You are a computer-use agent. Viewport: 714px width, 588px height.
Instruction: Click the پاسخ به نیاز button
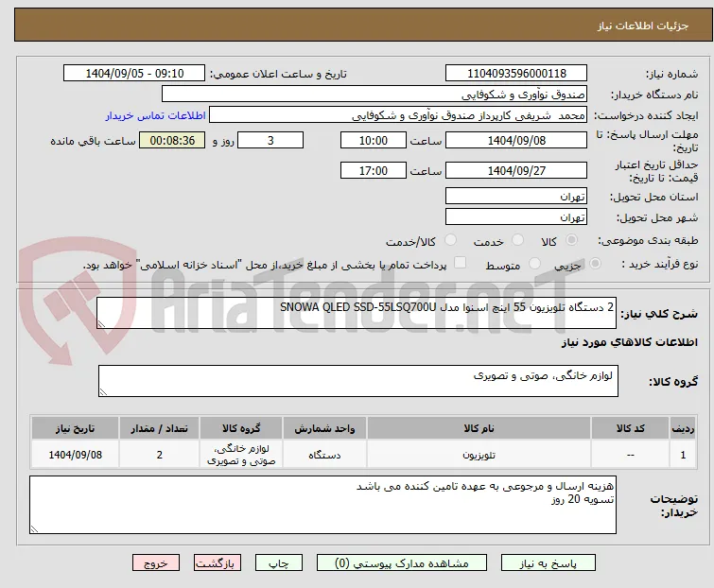(x=549, y=563)
